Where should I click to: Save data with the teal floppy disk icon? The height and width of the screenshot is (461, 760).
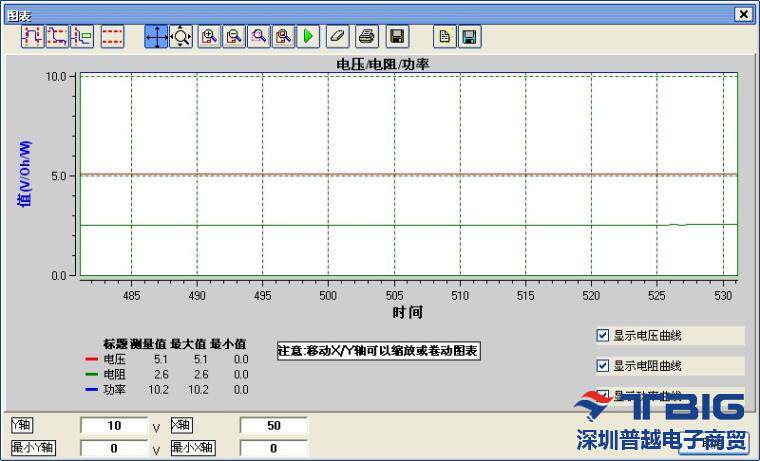pos(469,36)
